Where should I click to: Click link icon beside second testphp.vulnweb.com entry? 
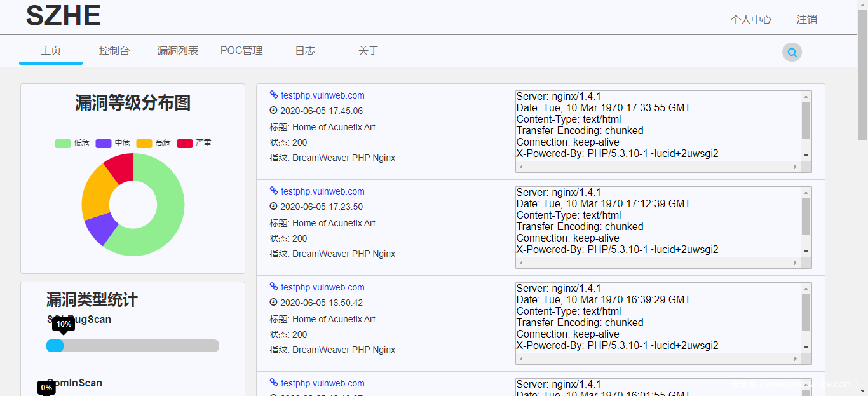click(x=274, y=191)
